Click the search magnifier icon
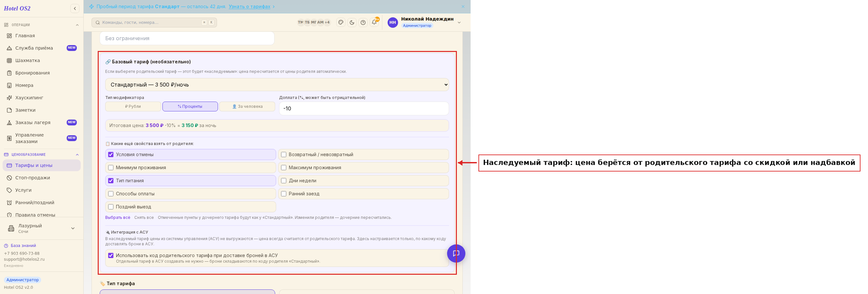This screenshot has height=294, width=868. [98, 23]
